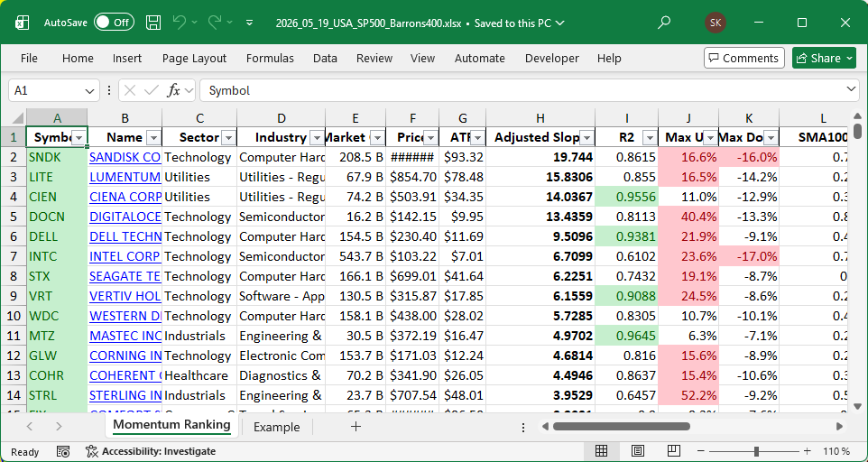
Task: Open the COHERENT hyperlink
Action: click(125, 375)
